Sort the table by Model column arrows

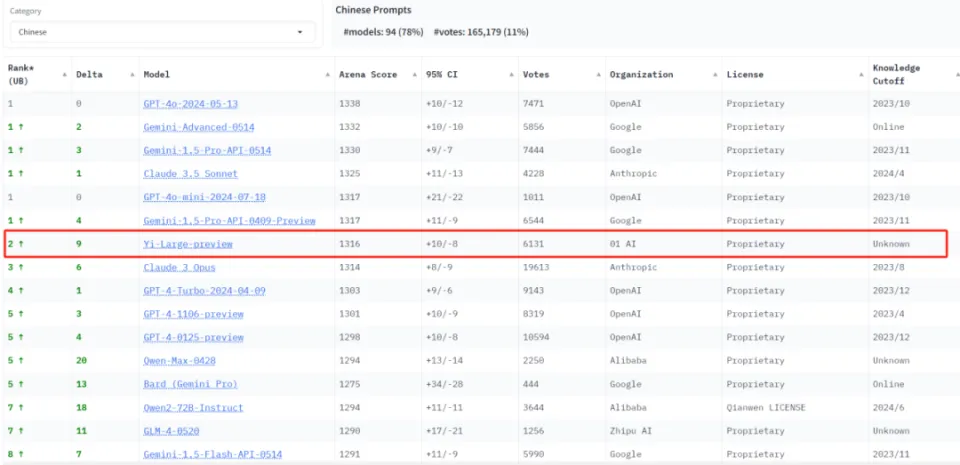[x=327, y=75]
